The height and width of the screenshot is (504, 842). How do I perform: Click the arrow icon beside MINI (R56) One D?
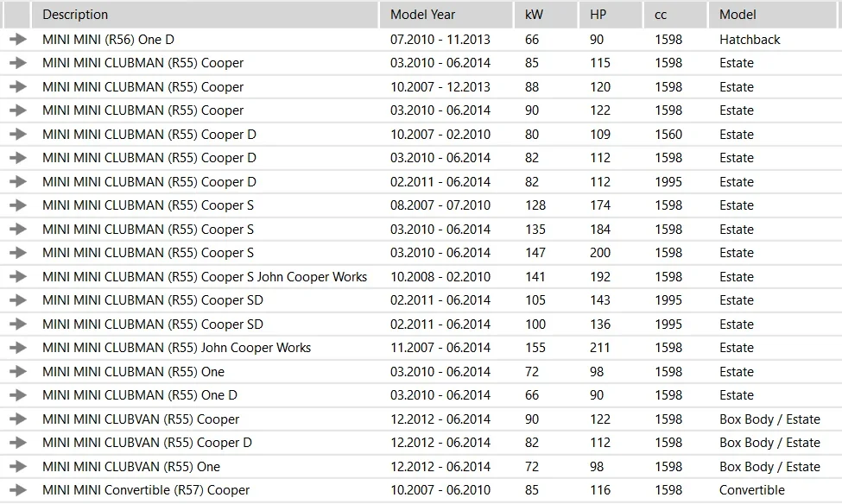click(x=18, y=39)
